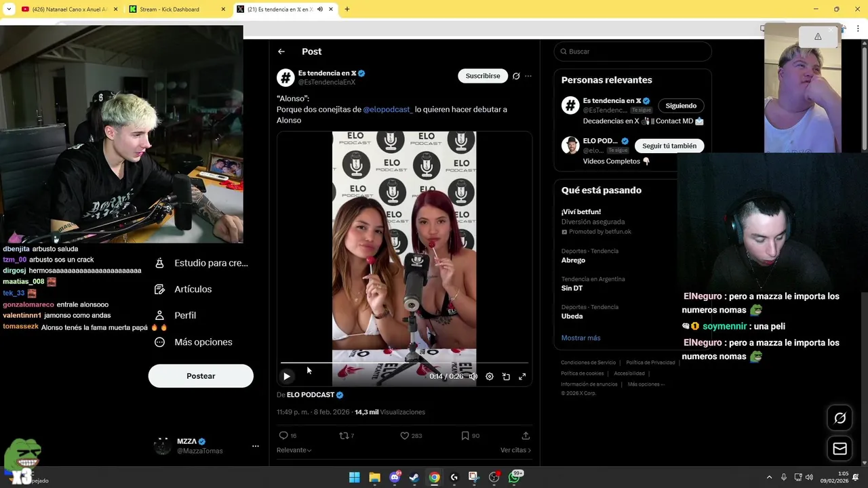
Task: Mute the video using volume icon
Action: click(473, 376)
